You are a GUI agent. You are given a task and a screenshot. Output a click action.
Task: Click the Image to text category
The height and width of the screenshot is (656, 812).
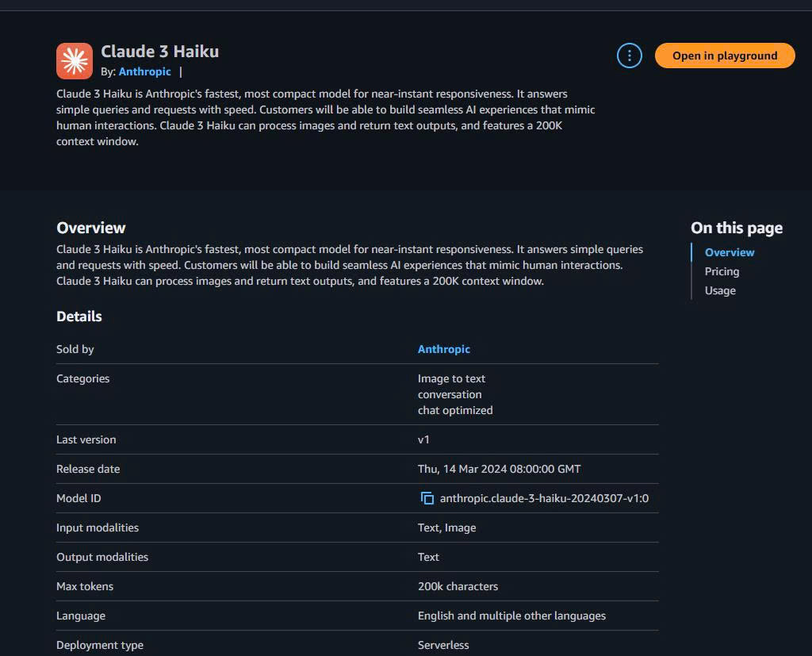pos(451,378)
